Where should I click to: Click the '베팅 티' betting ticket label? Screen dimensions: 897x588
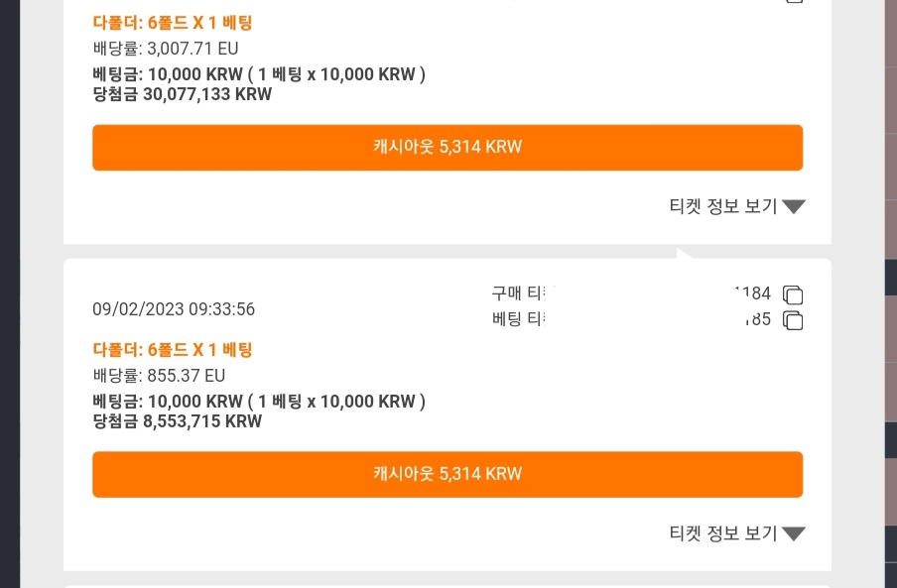(x=518, y=318)
